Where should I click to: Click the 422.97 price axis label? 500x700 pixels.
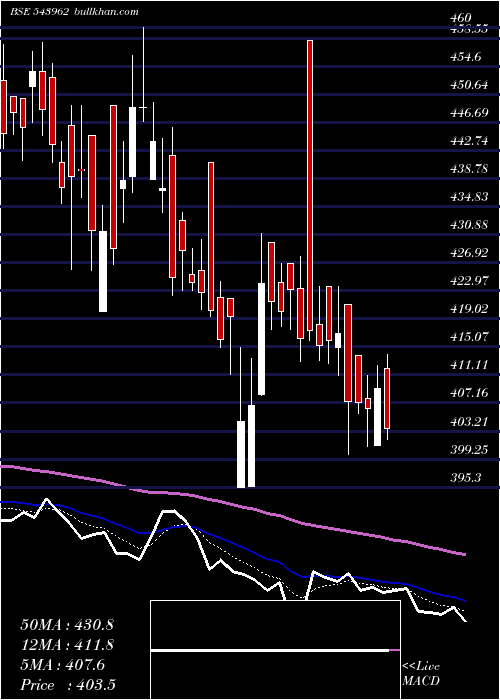(469, 281)
